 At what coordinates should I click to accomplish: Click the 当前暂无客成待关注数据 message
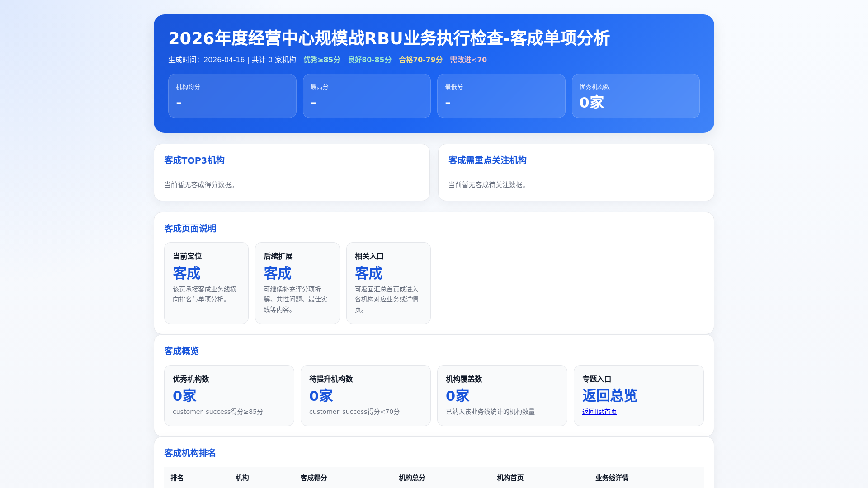[x=489, y=185]
